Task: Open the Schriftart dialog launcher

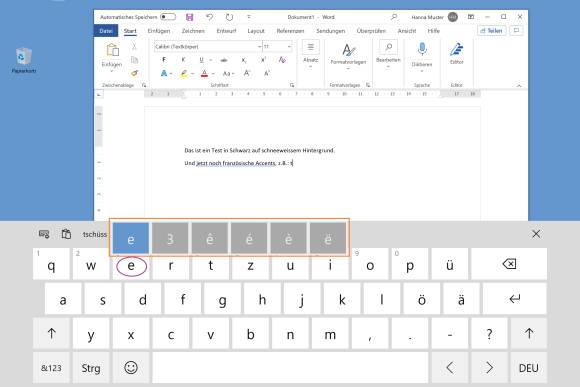Action: click(292, 85)
